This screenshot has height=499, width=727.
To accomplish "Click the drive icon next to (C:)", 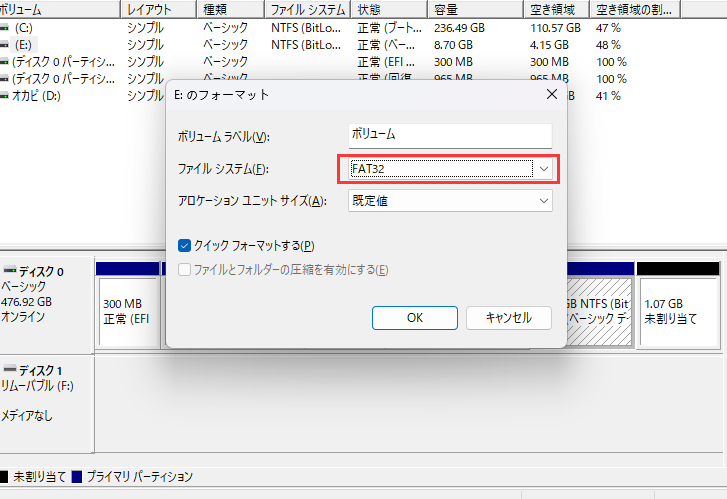I will (4, 28).
